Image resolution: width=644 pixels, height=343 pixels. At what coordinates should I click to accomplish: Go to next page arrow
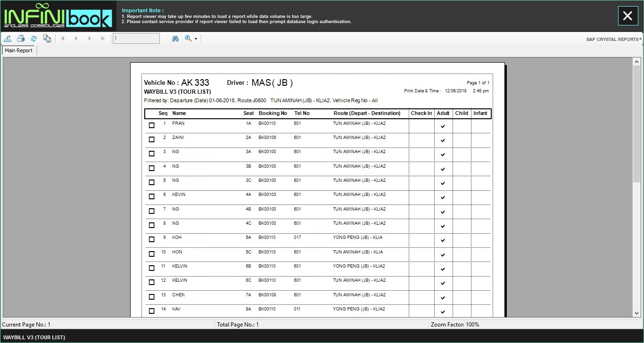click(x=90, y=39)
